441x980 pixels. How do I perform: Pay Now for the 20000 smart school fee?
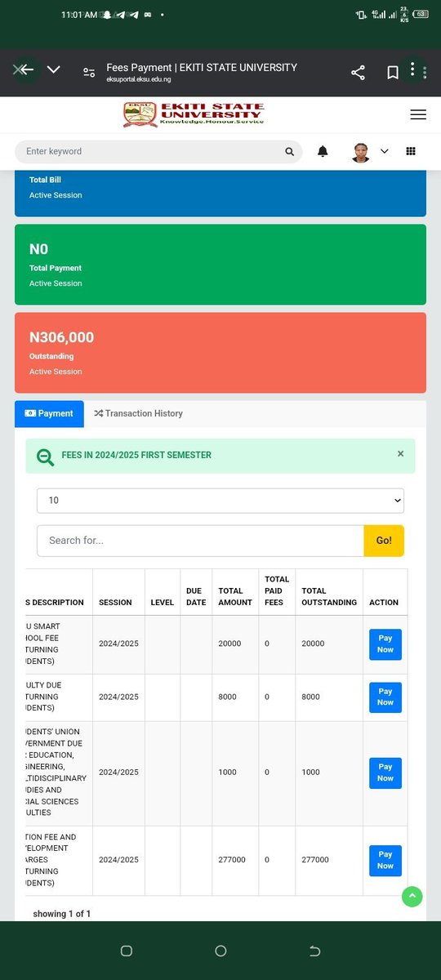[385, 644]
